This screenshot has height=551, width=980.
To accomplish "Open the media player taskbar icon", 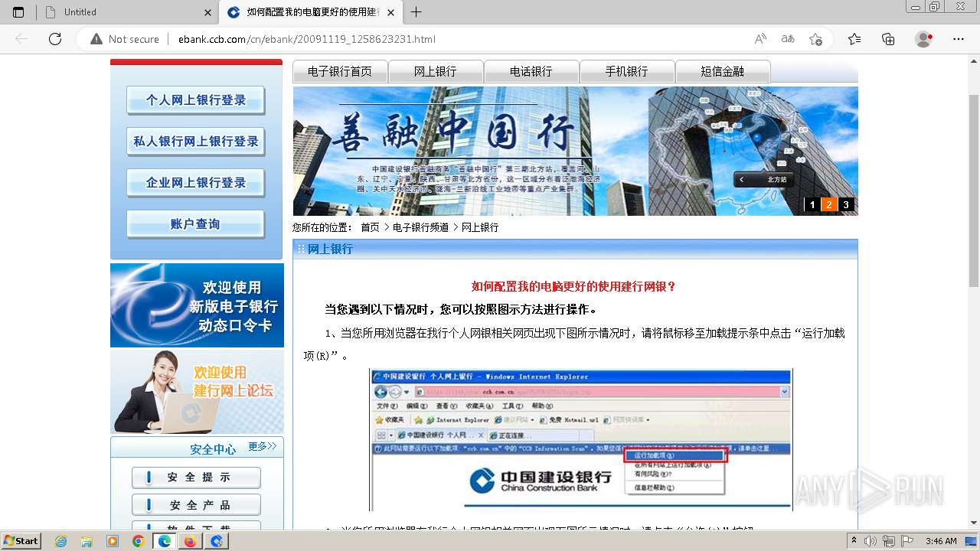I will (x=113, y=541).
